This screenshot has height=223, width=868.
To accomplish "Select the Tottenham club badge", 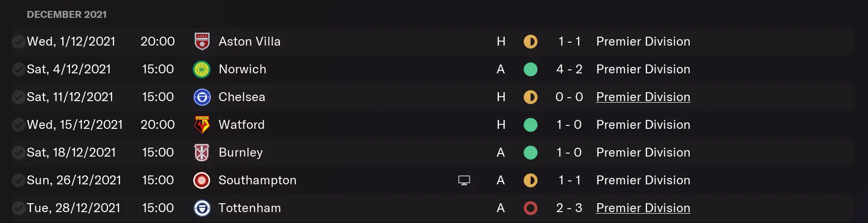I will [202, 208].
